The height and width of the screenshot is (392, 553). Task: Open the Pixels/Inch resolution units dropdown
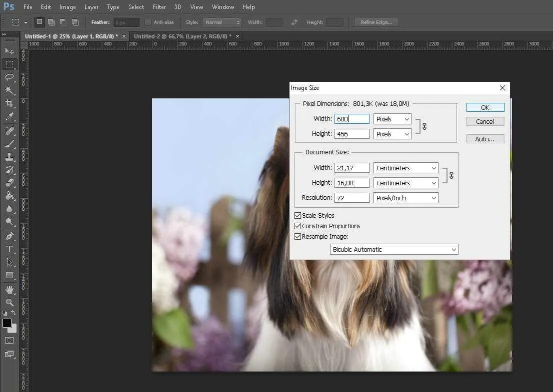point(405,198)
